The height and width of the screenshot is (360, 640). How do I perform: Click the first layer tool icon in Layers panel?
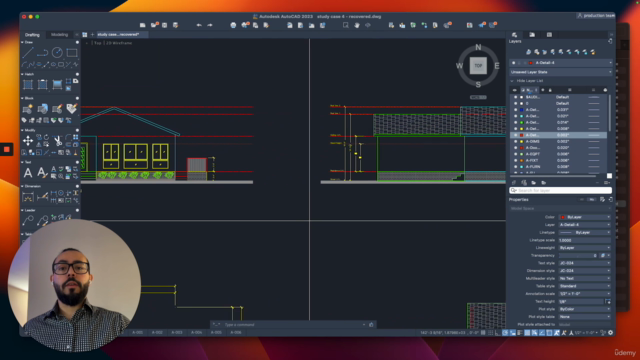(529, 52)
